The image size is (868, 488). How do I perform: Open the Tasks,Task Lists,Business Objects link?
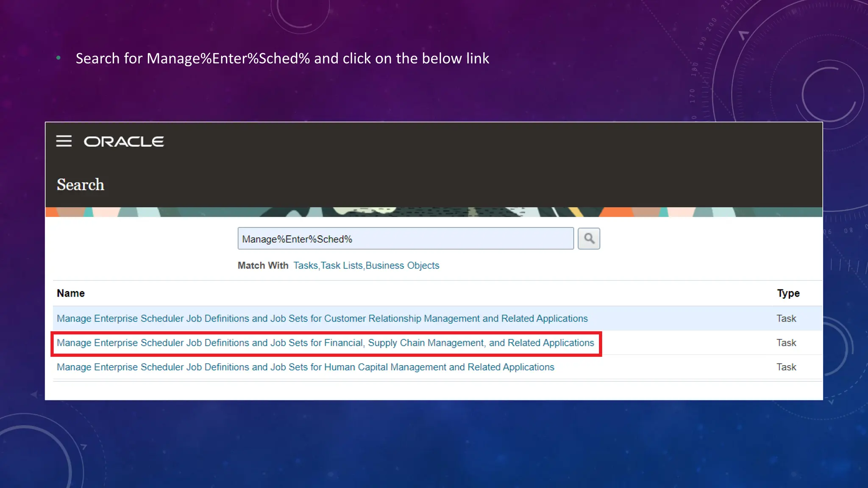tap(366, 266)
